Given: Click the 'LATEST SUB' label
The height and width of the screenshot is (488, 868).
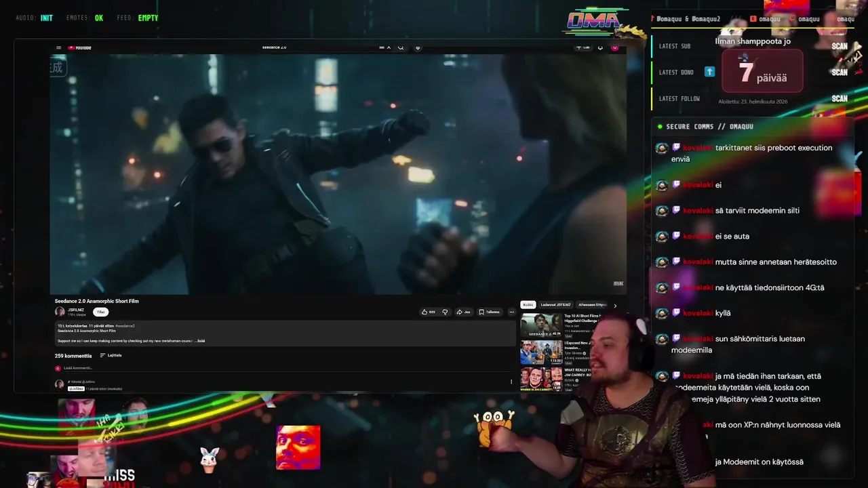Looking at the screenshot, I should (675, 46).
